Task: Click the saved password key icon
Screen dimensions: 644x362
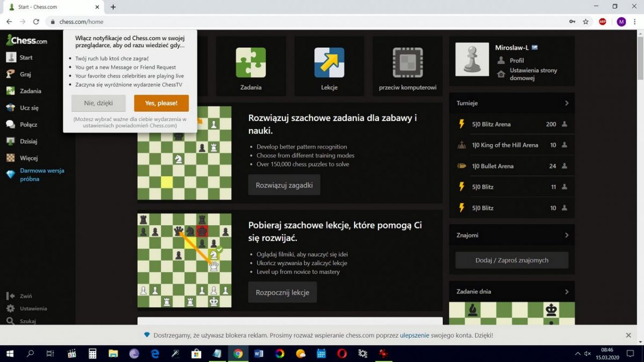Action: pyautogui.click(x=573, y=21)
